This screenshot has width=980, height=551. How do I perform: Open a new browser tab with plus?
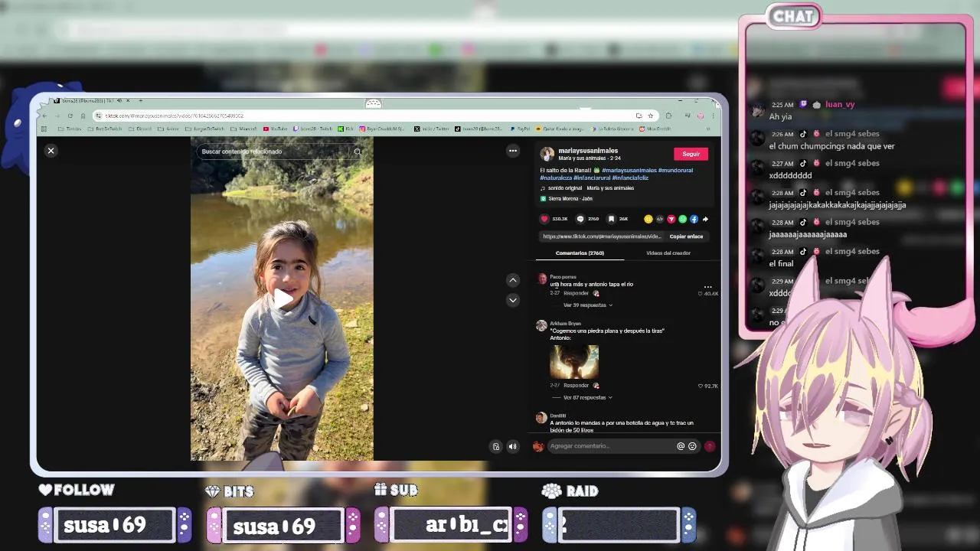[x=140, y=101]
